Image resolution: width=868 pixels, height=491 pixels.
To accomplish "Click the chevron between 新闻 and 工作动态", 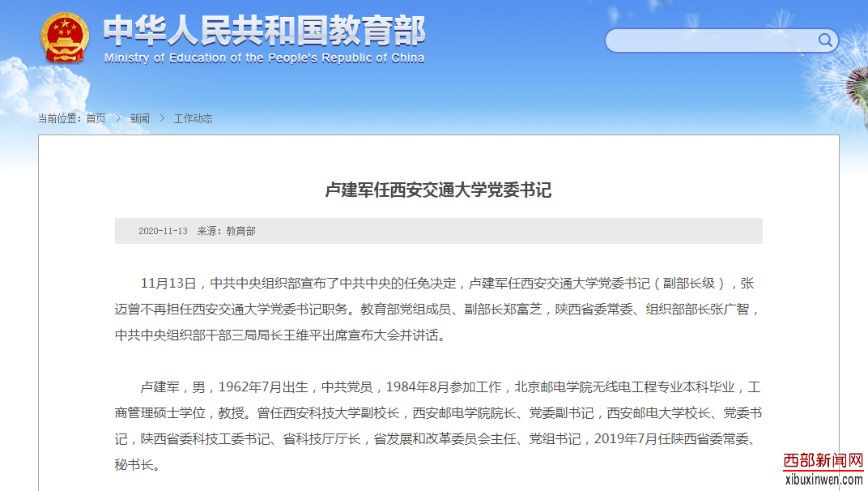I will point(162,118).
